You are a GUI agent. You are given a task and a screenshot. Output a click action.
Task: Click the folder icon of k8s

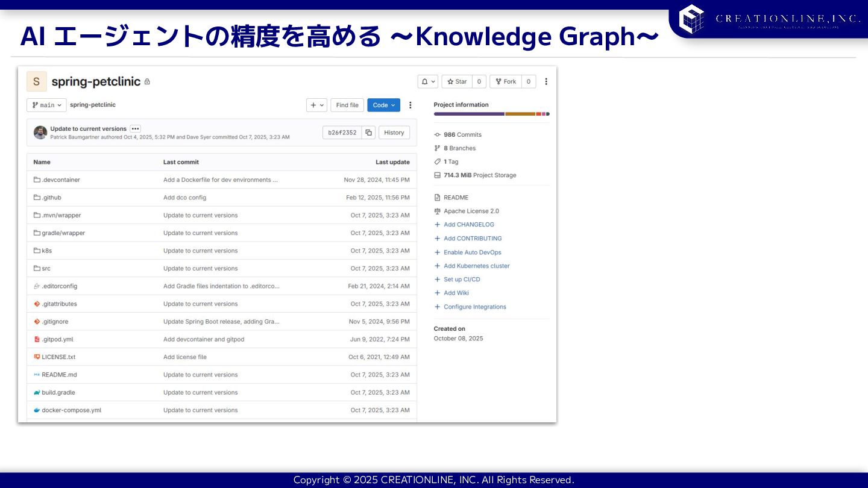pos(37,251)
